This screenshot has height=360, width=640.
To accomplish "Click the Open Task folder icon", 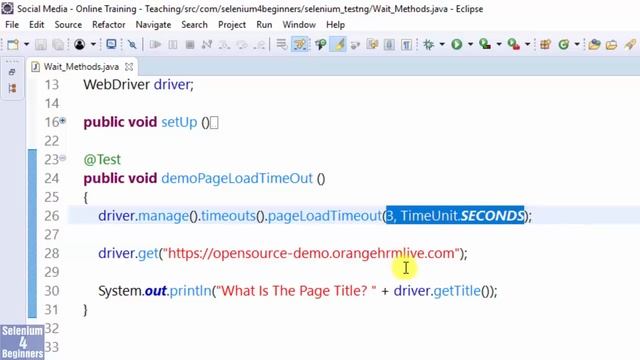I will (611, 44).
